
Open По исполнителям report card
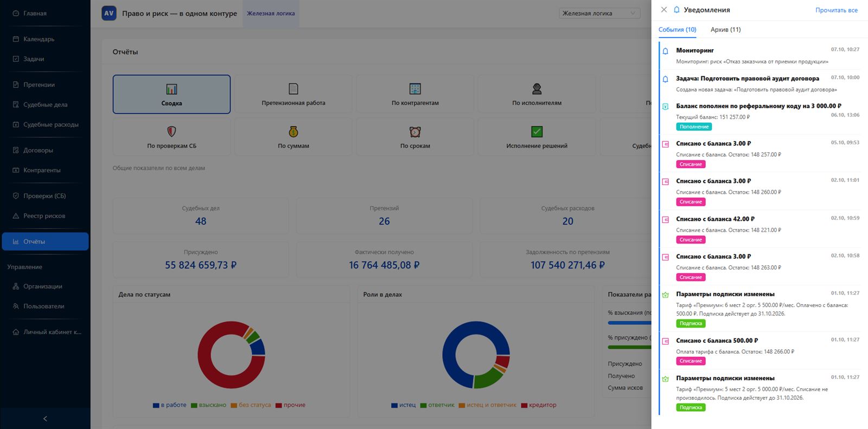pyautogui.click(x=537, y=94)
